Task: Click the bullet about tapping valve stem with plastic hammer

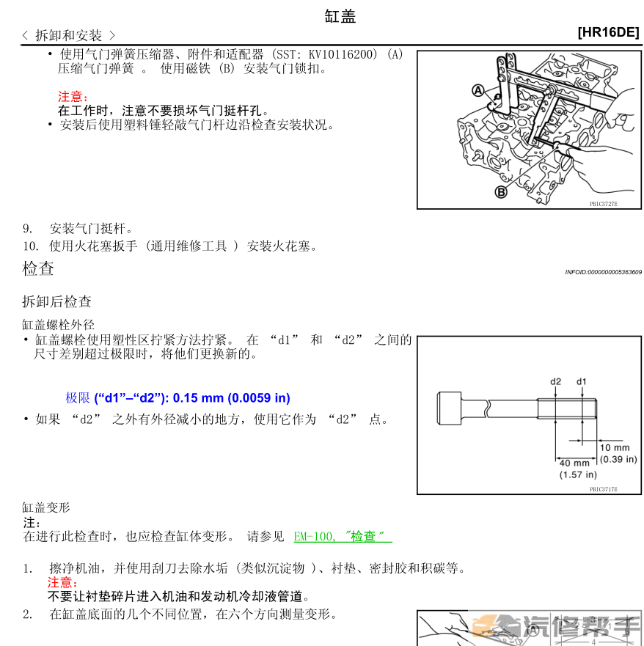Action: point(192,125)
